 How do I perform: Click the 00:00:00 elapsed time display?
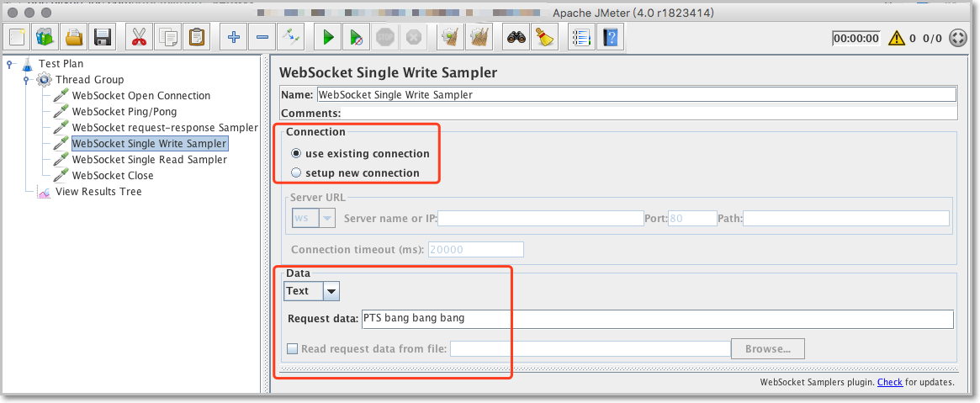[856, 38]
